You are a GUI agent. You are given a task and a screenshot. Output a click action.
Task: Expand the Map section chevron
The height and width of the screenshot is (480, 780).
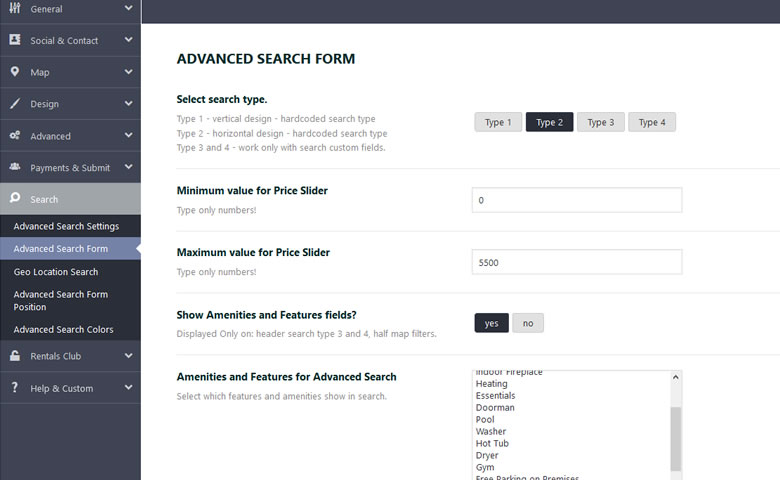[x=129, y=72]
